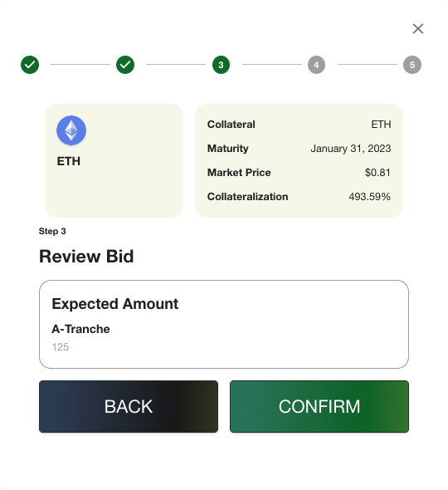Click the Maturity date January 31, 2023
This screenshot has height=490, width=448.
point(351,149)
